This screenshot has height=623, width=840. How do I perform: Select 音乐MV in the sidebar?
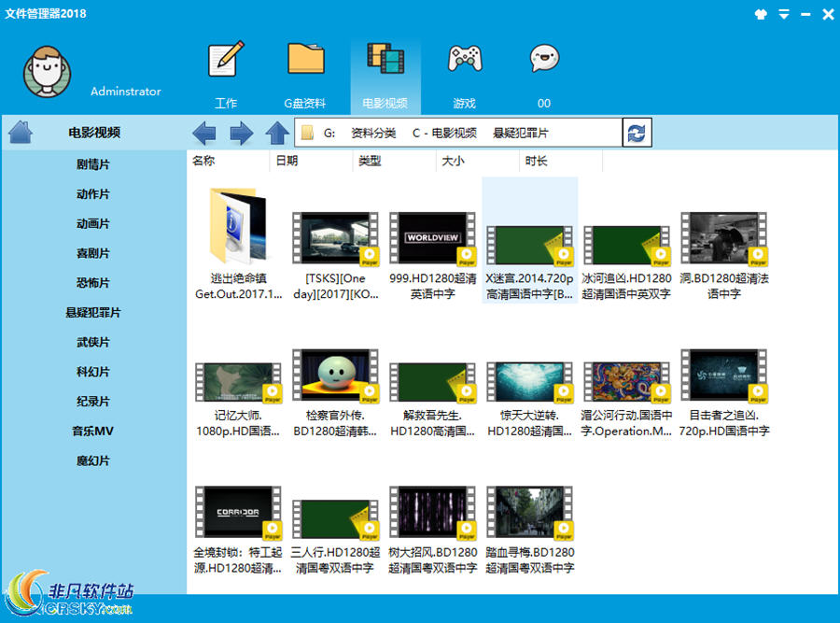pos(93,432)
